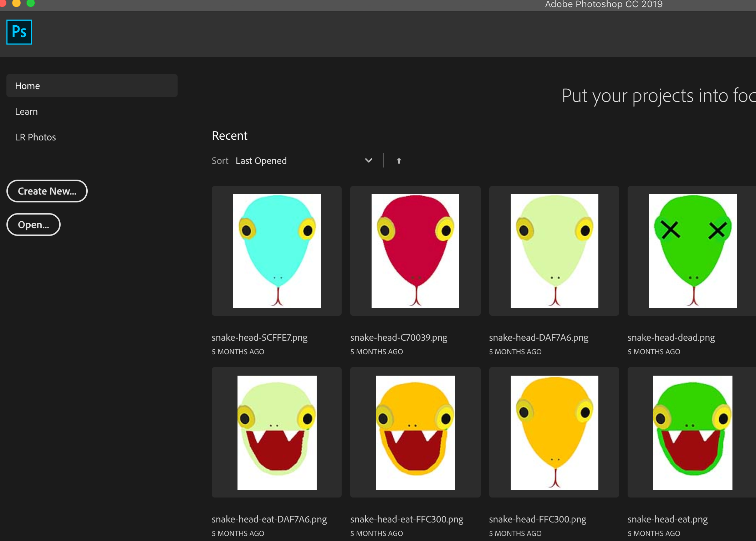Select the Home sidebar item
This screenshot has height=541, width=756.
point(92,86)
